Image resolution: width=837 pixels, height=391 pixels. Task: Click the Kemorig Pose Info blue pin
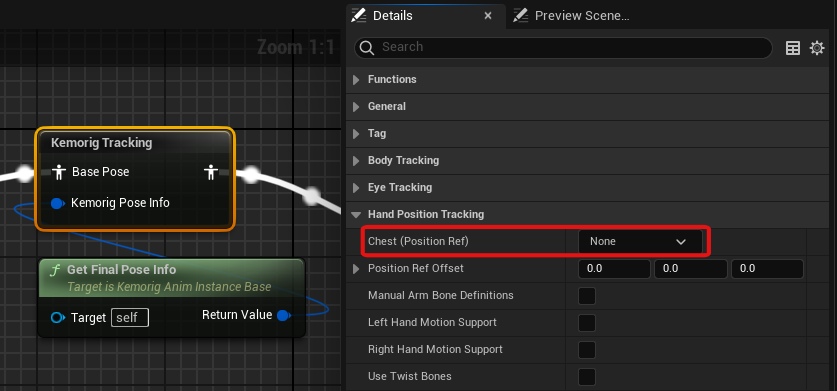tap(57, 203)
